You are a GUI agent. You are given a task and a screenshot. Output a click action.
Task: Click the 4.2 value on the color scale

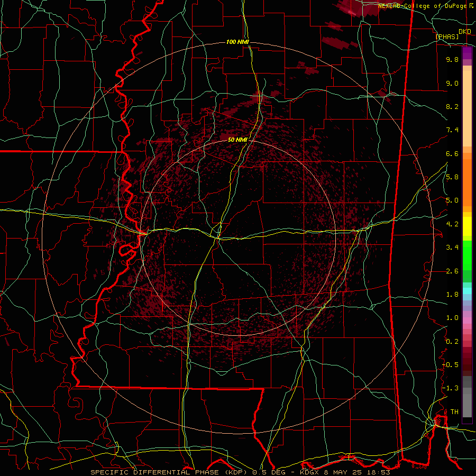click(x=452, y=224)
